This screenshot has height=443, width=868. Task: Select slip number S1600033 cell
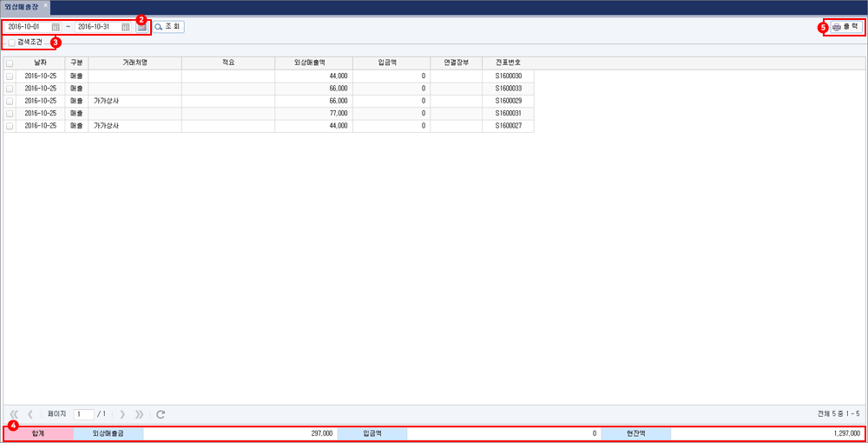click(x=508, y=89)
